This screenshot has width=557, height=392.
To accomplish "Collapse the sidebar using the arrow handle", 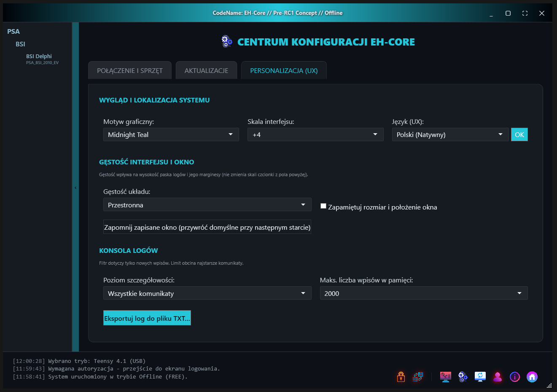I will (75, 188).
